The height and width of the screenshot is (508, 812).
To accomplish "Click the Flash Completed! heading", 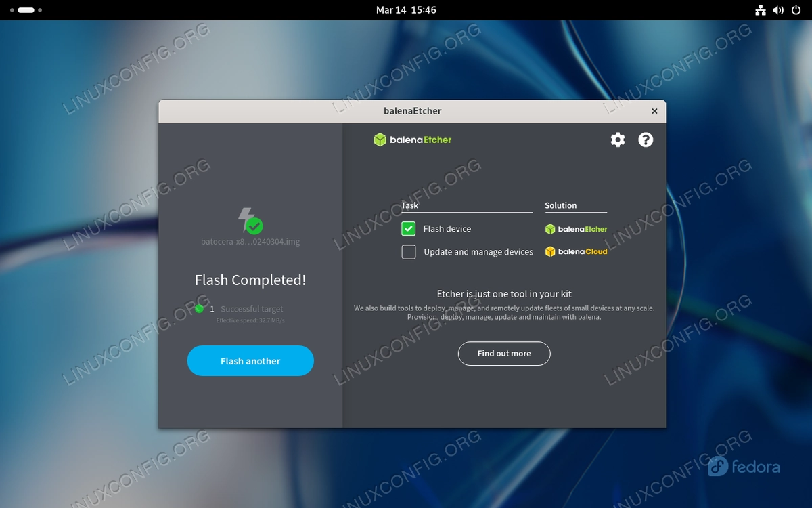I will [250, 280].
